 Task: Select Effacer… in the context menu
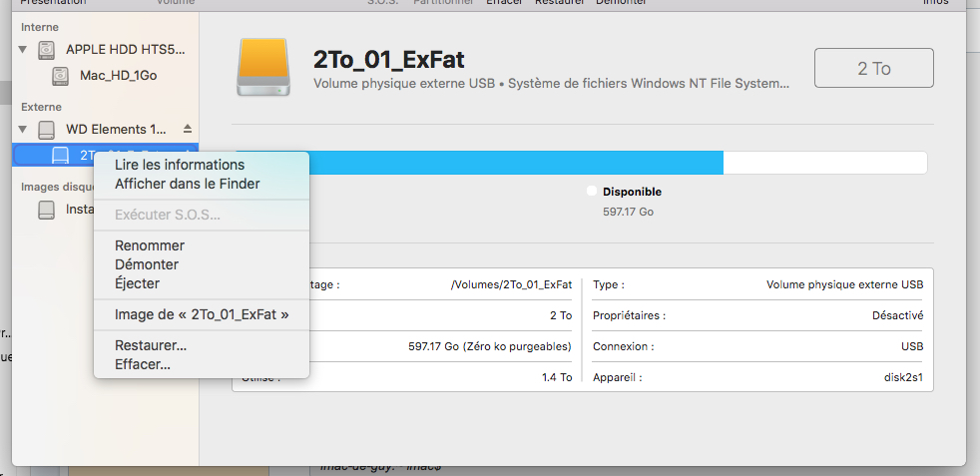(143, 364)
